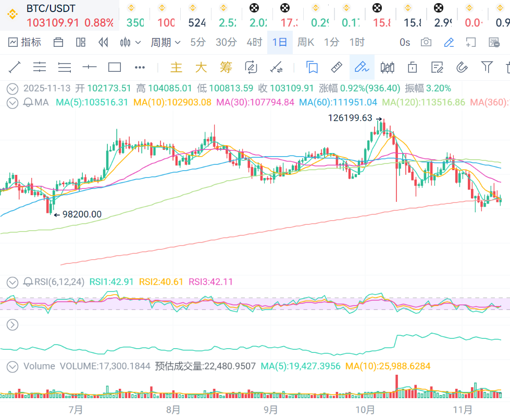Screen dimensions: 510x420
Task: Toggle the 筹 chip distribution indicator
Action: [x=226, y=67]
